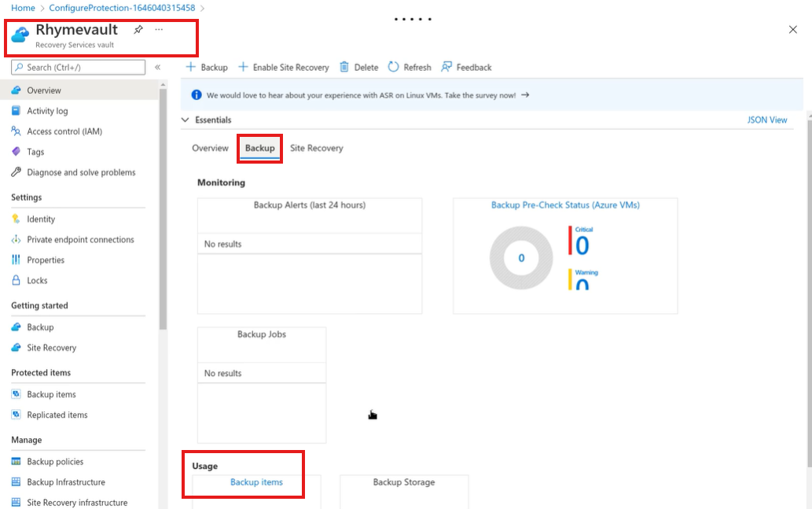This screenshot has height=509, width=812.
Task: Open Site Recovery infrastructure in the sidebar
Action: (79, 502)
